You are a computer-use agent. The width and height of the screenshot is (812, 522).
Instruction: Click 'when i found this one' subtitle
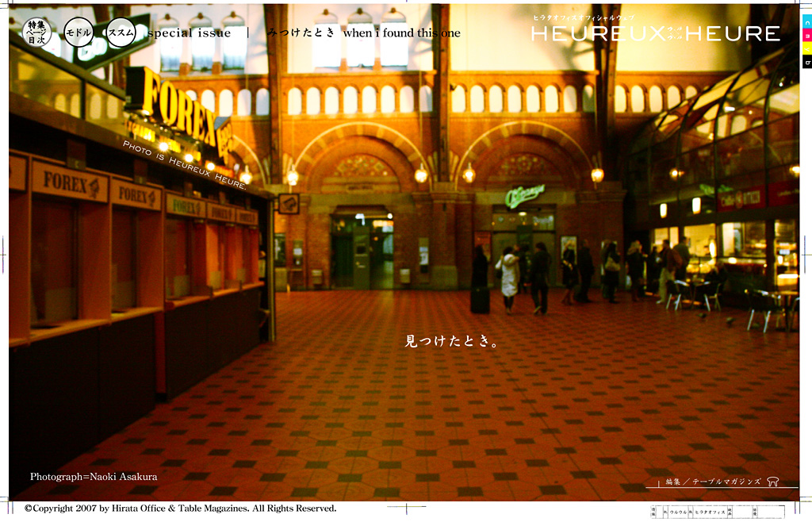pos(402,33)
